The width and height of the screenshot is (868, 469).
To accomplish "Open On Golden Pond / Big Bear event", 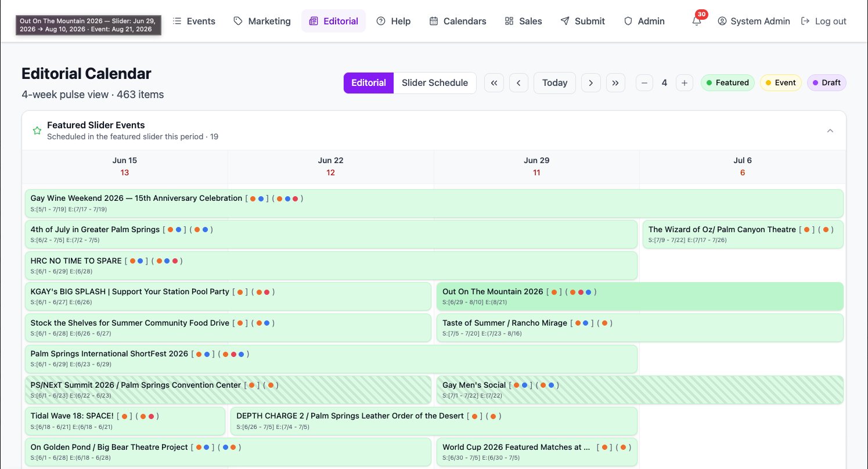I will tap(228, 453).
